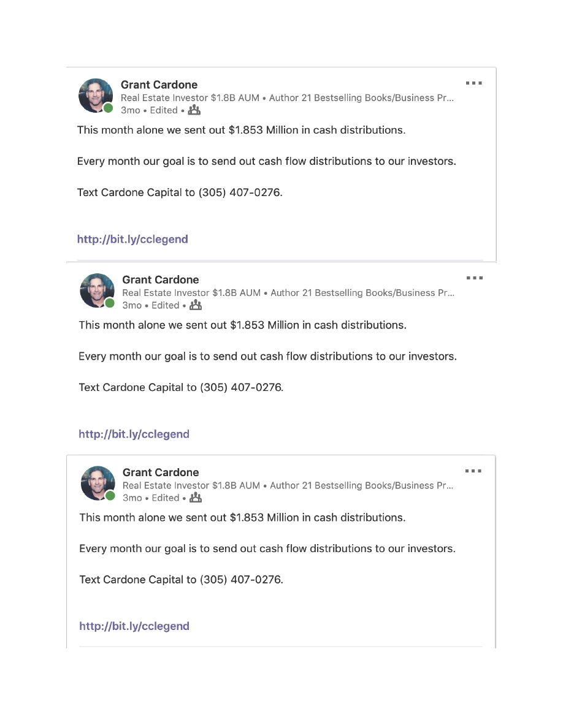Click the audience visibility icon in top post
Viewport: 563px width, 728px height.
point(194,110)
